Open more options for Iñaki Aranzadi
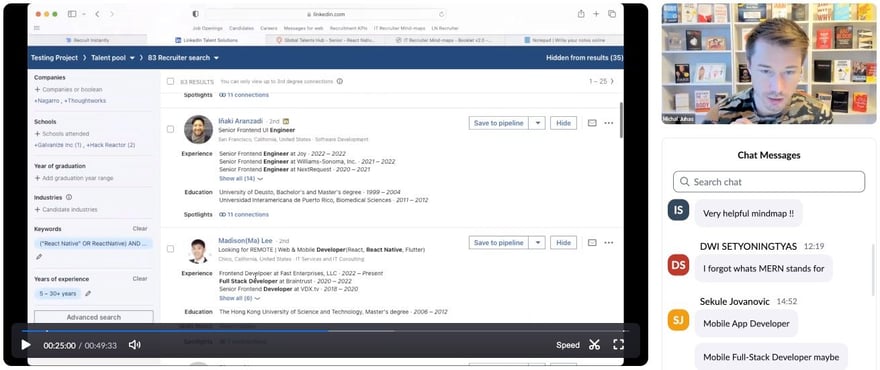Image resolution: width=880 pixels, height=370 pixels. pos(609,123)
